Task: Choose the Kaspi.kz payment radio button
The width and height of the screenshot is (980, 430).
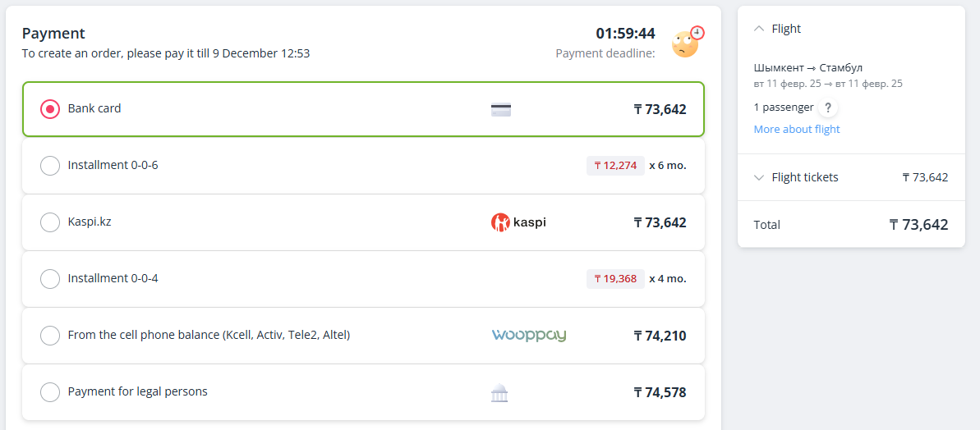Action: click(50, 222)
